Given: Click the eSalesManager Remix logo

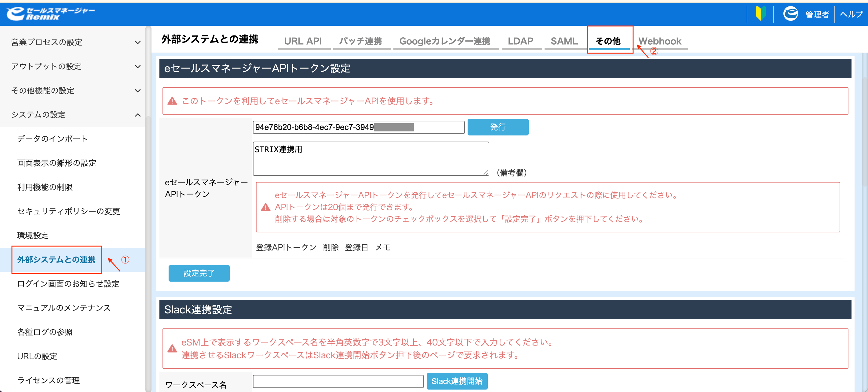Looking at the screenshot, I should click(x=50, y=14).
